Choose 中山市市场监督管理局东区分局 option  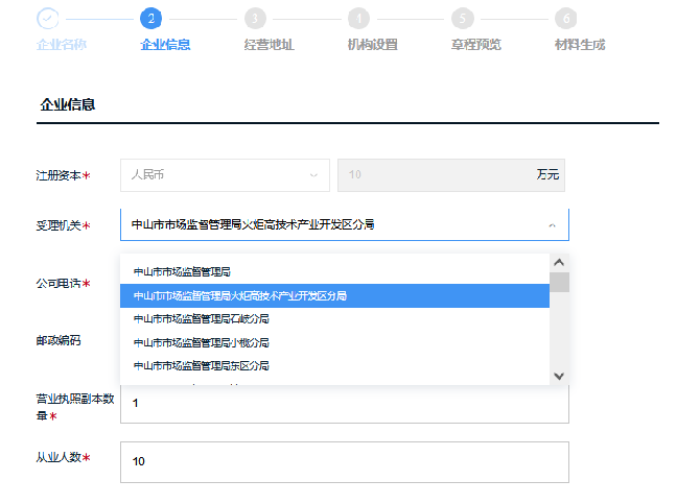(x=334, y=366)
